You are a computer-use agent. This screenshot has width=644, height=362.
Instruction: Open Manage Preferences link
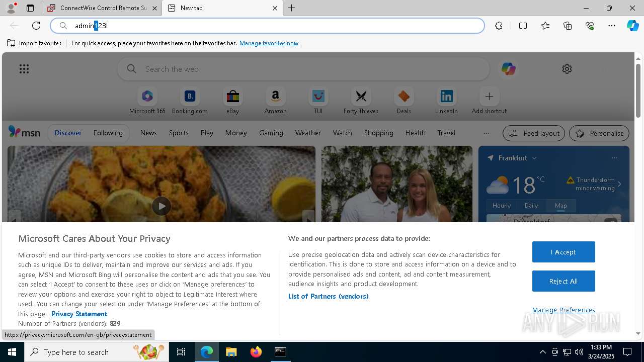[563, 310]
